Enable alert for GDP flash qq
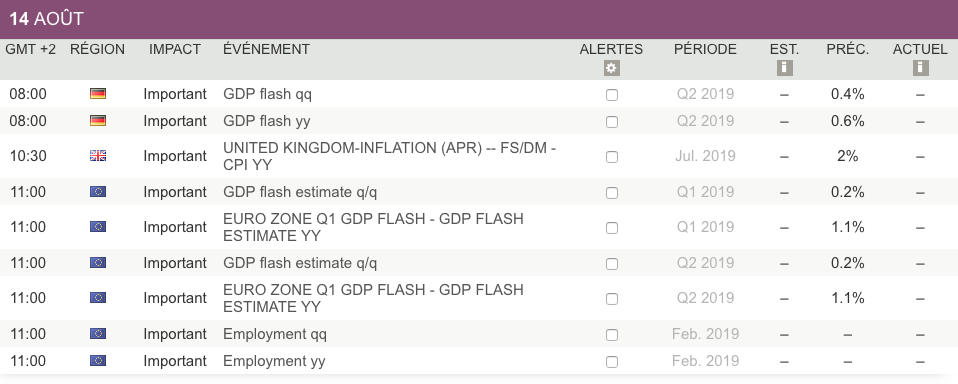 612,95
